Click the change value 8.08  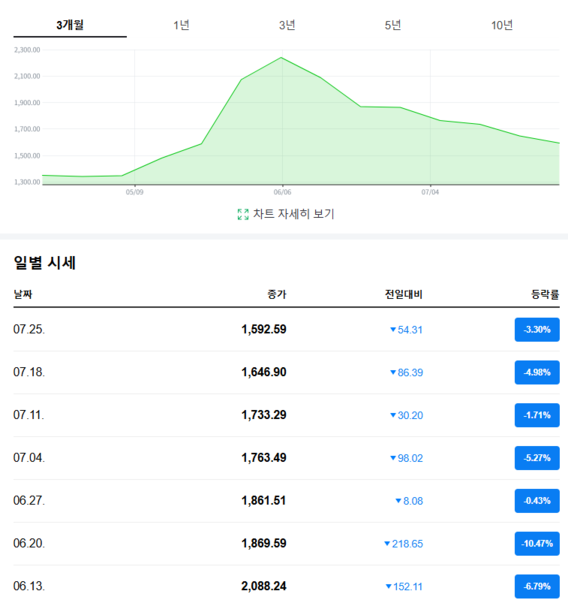[x=413, y=501]
